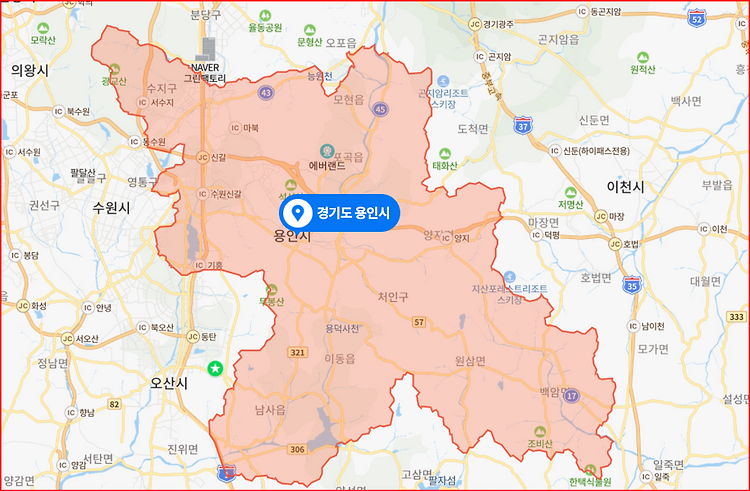750x491 pixels.
Task: Click the 신갈 JC junction marker
Action: tap(203, 157)
